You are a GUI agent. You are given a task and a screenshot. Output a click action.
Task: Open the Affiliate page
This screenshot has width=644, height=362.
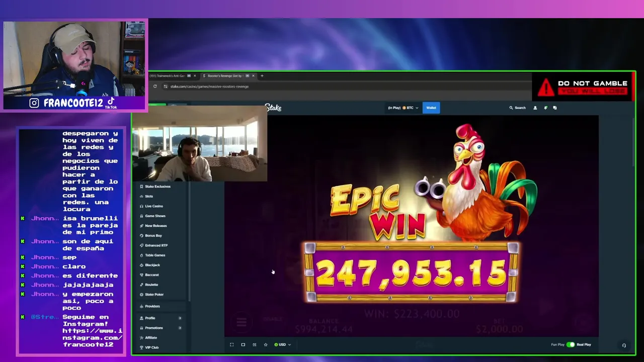[x=151, y=337]
